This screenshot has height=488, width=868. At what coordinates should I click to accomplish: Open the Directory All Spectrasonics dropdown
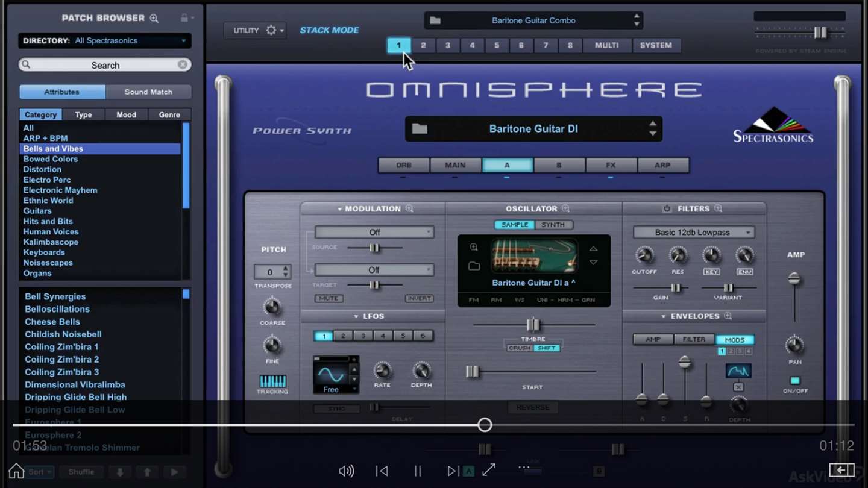coord(105,41)
